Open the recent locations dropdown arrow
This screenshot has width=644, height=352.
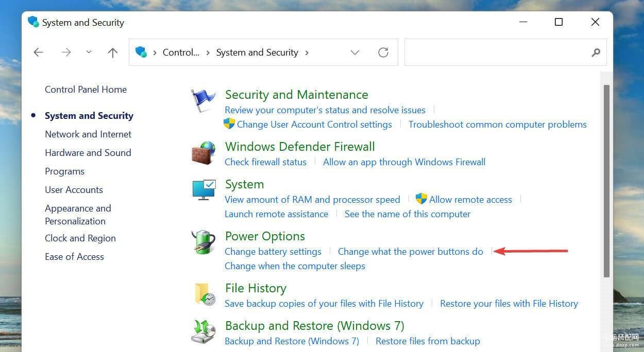89,52
